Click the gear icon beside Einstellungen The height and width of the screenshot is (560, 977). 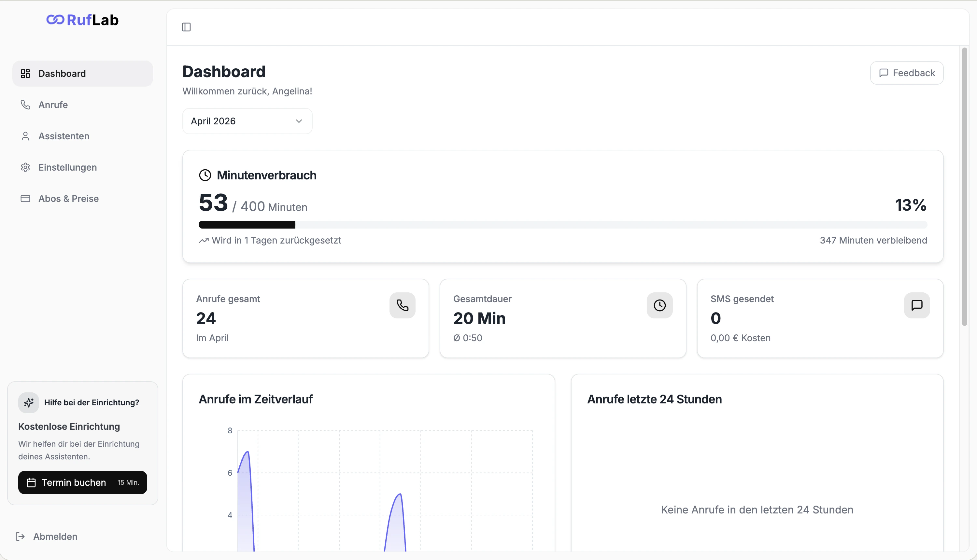25,167
